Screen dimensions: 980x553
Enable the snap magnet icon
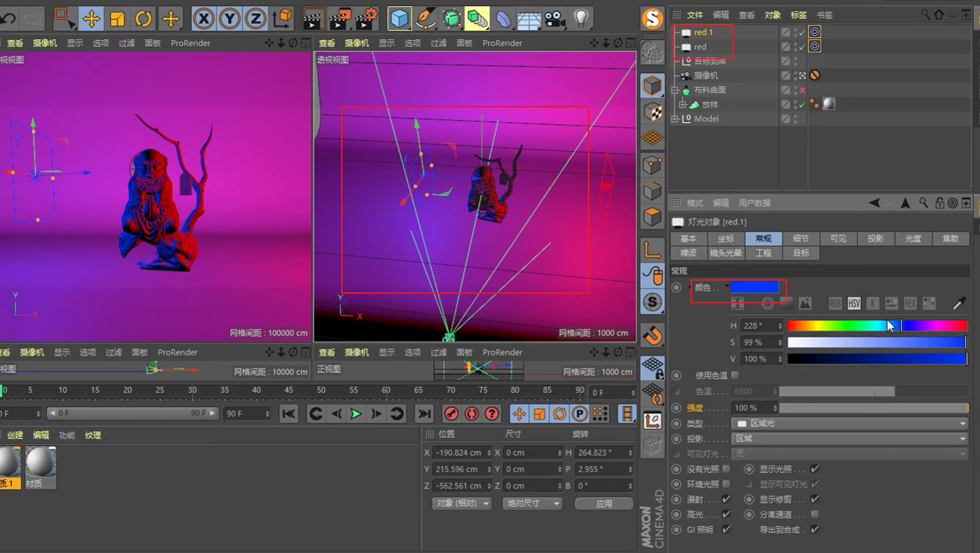pyautogui.click(x=653, y=335)
